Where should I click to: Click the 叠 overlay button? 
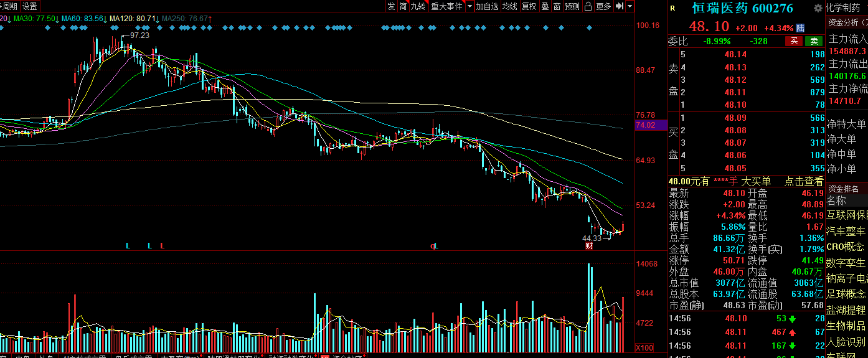545,6
